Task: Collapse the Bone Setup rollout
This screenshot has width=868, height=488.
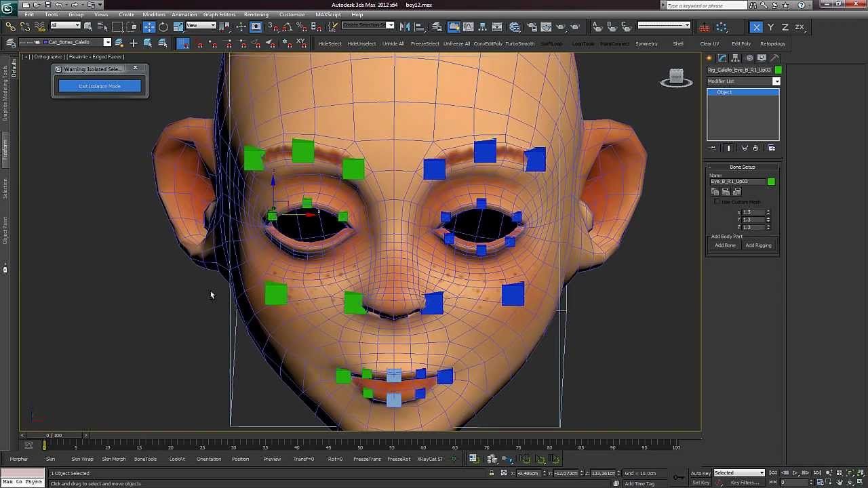Action: (743, 167)
